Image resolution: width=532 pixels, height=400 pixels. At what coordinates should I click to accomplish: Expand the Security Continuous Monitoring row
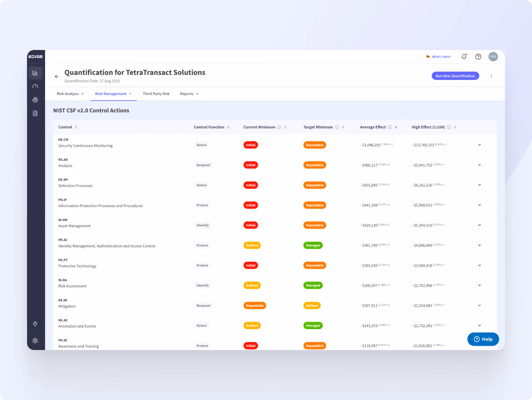[479, 145]
